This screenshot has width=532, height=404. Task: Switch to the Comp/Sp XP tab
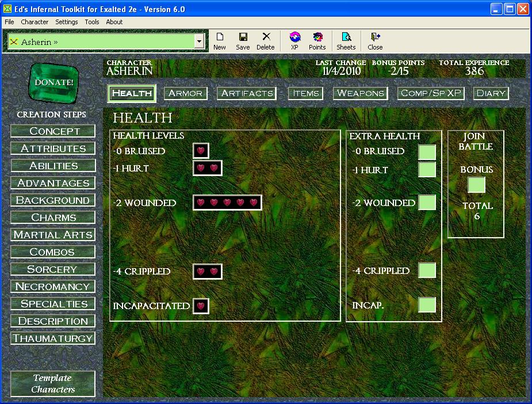click(431, 93)
